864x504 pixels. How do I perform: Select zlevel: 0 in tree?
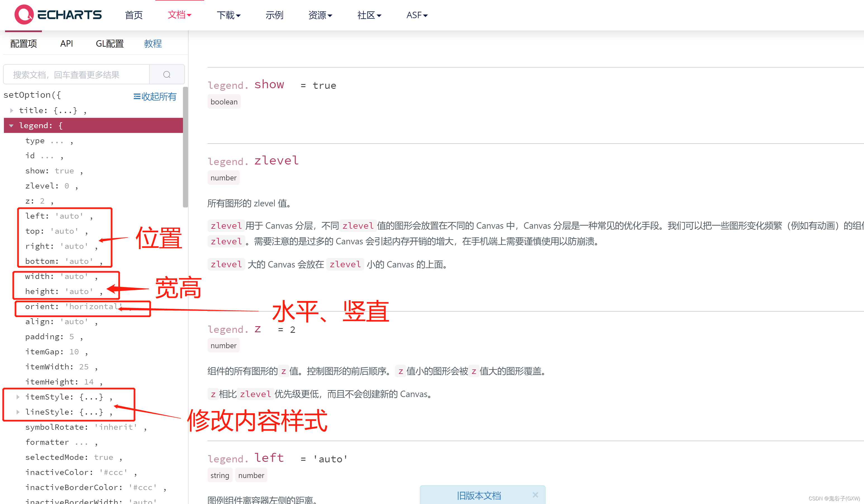(x=52, y=186)
